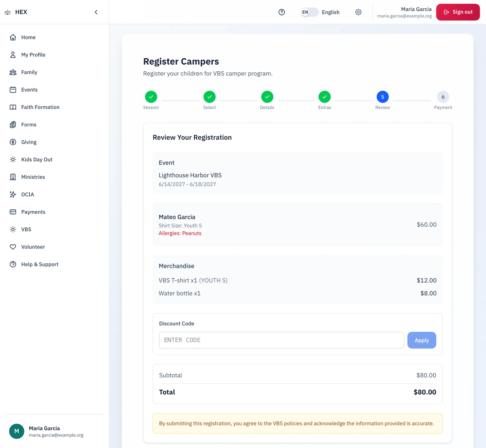
Task: Go back to the Select step
Action: [210, 97]
